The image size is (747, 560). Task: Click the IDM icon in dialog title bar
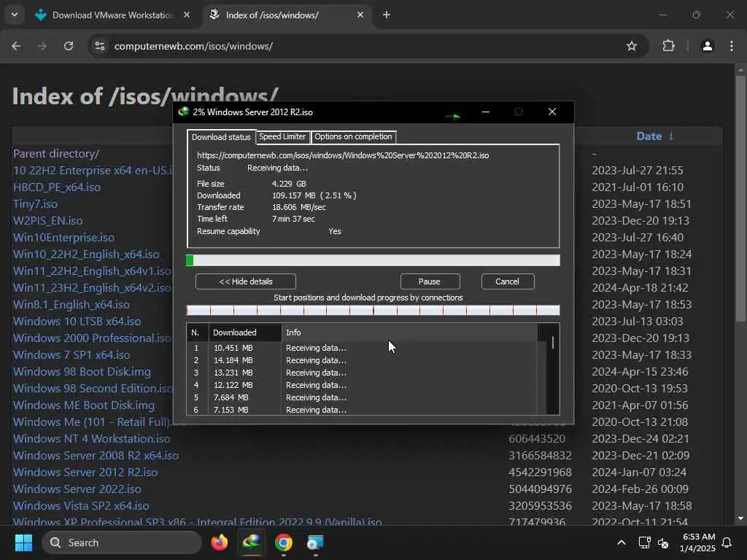coord(183,112)
